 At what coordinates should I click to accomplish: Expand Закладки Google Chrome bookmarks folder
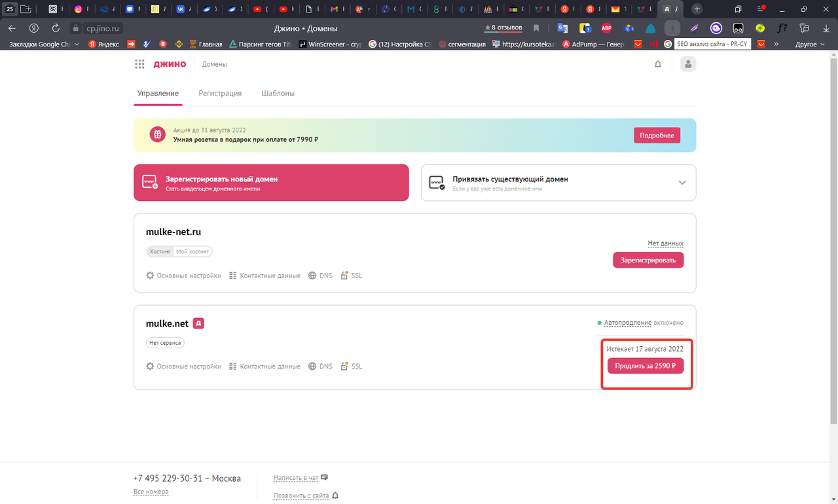(x=45, y=45)
